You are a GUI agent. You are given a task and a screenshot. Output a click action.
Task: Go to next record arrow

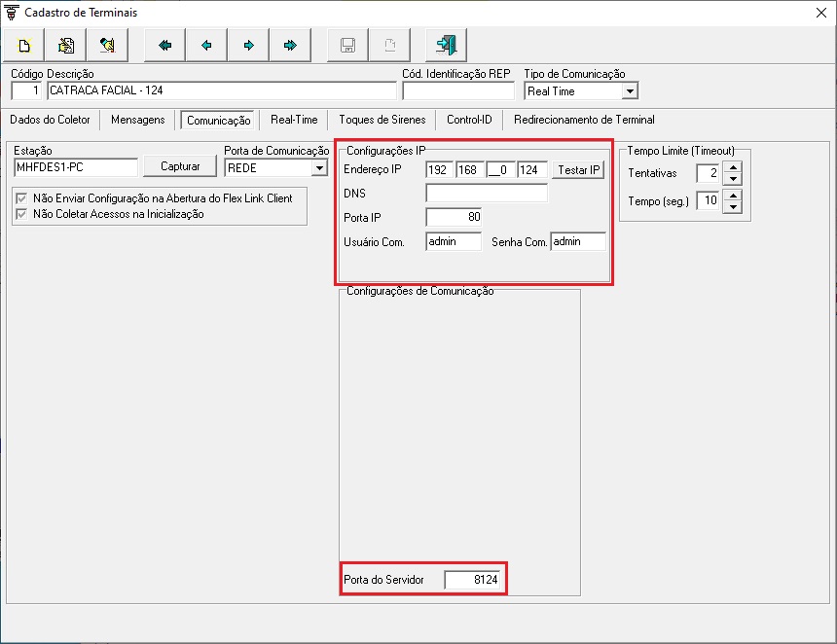[249, 46]
